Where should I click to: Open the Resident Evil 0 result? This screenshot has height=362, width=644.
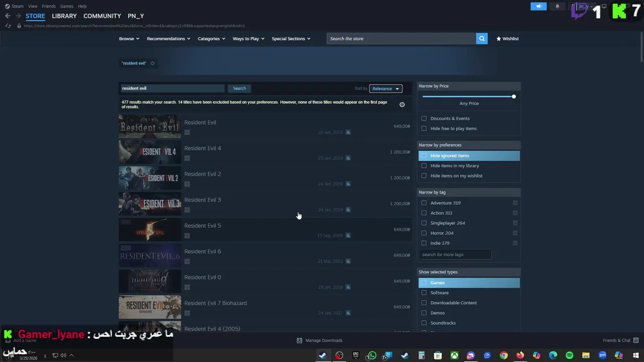265,282
